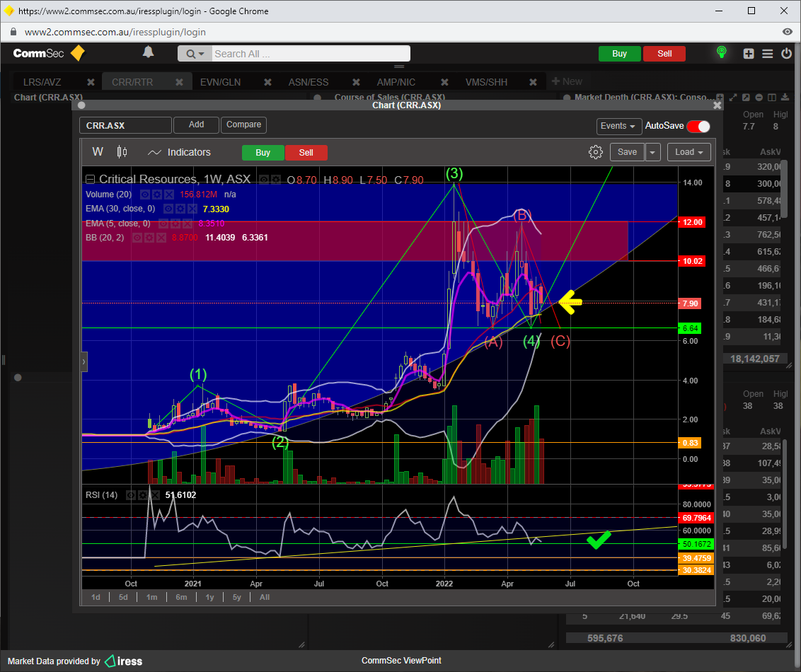Open the hamburger menu in the top bar
Image resolution: width=801 pixels, height=672 pixels.
768,54
